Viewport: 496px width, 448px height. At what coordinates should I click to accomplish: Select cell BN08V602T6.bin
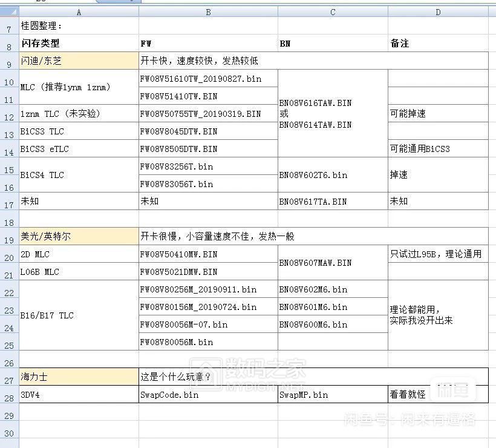click(x=333, y=175)
